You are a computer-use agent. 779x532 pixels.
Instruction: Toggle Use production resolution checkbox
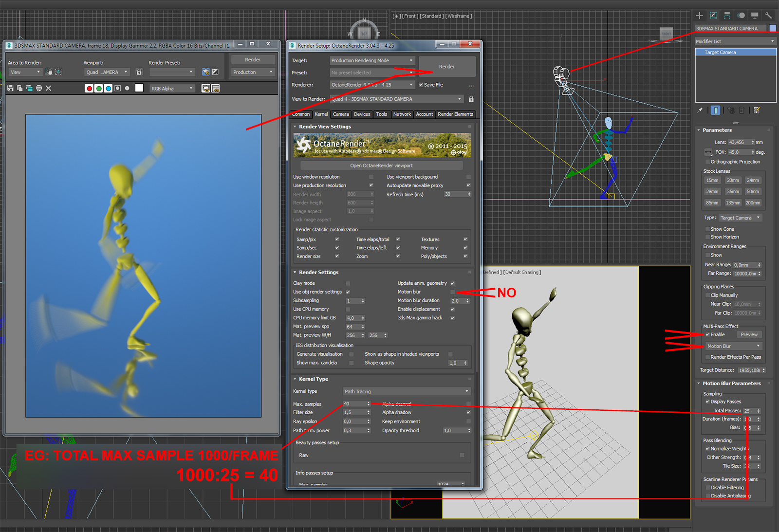coord(371,185)
